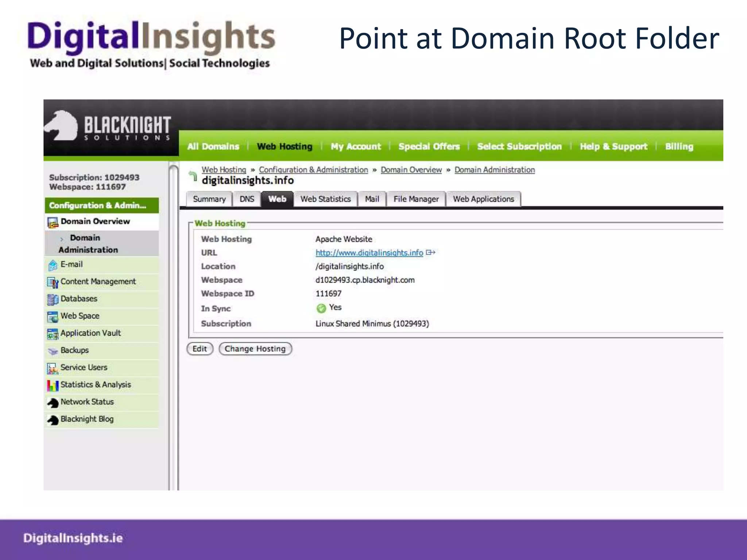Select Billing in the green menu bar
The height and width of the screenshot is (560, 747).
tap(679, 147)
